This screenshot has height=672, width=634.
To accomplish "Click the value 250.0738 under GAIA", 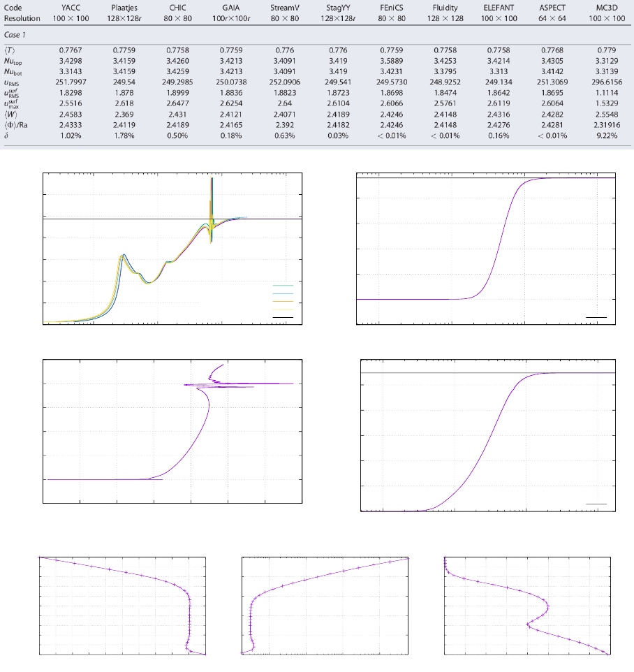I will pos(231,82).
